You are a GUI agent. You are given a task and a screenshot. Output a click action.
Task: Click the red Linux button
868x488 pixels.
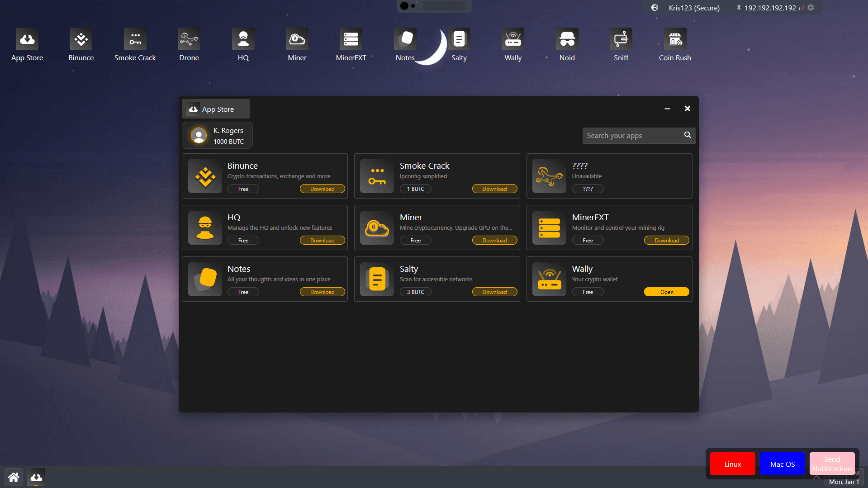click(x=732, y=464)
